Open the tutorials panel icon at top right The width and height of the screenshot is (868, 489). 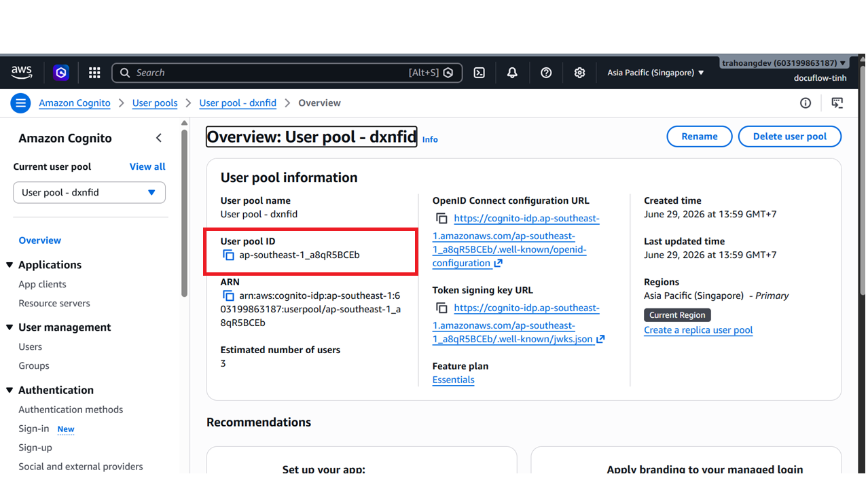[x=837, y=103]
